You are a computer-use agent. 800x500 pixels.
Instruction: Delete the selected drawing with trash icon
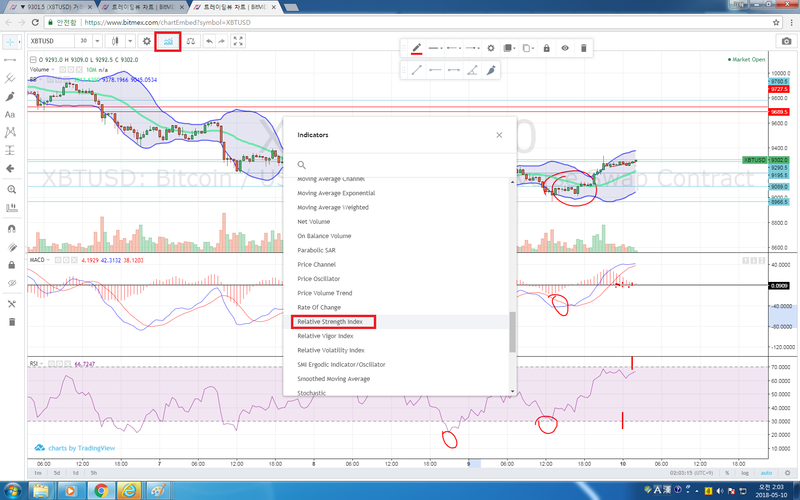pos(584,48)
